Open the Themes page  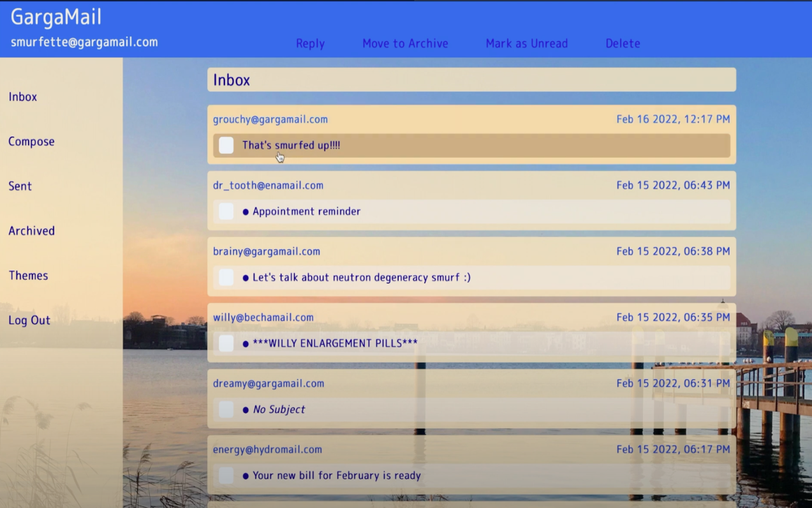click(28, 276)
